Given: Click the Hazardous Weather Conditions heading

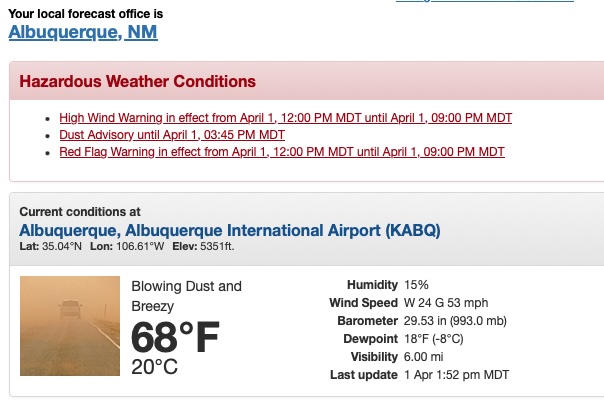Looking at the screenshot, I should tap(138, 81).
